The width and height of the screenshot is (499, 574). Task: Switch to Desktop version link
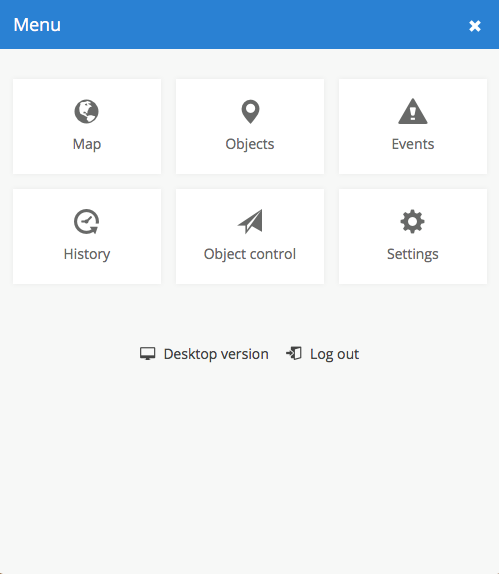pyautogui.click(x=216, y=354)
